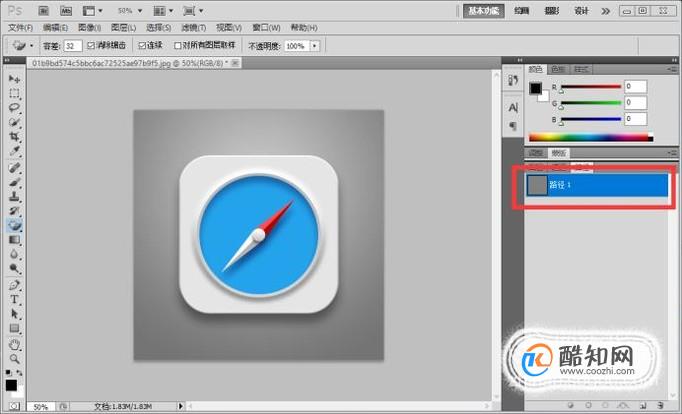Select the Eyedropper tool
The height and width of the screenshot is (414, 682).
point(14,151)
